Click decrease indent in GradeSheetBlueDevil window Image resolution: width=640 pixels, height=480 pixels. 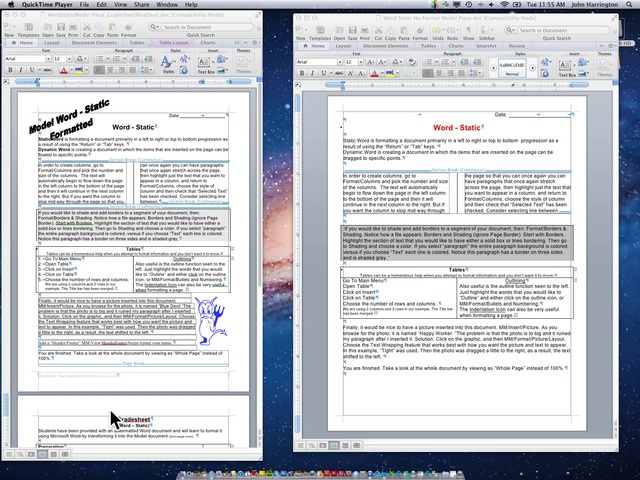click(135, 59)
